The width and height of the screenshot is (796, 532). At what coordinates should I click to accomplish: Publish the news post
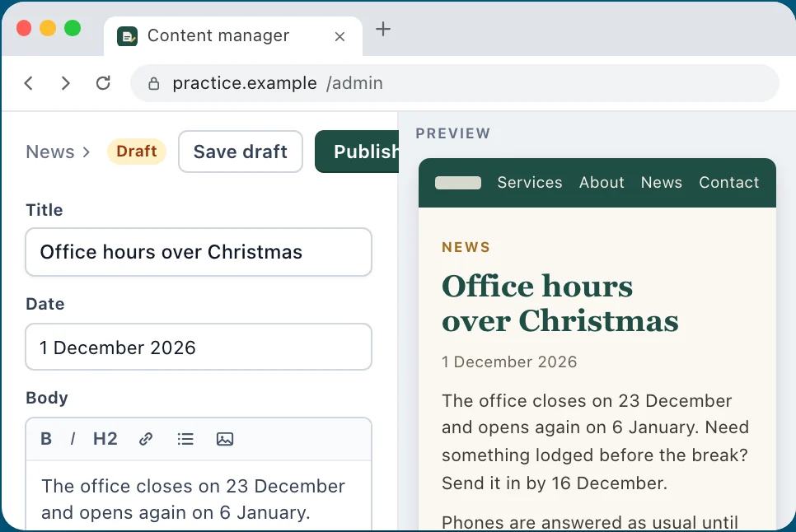pyautogui.click(x=357, y=152)
